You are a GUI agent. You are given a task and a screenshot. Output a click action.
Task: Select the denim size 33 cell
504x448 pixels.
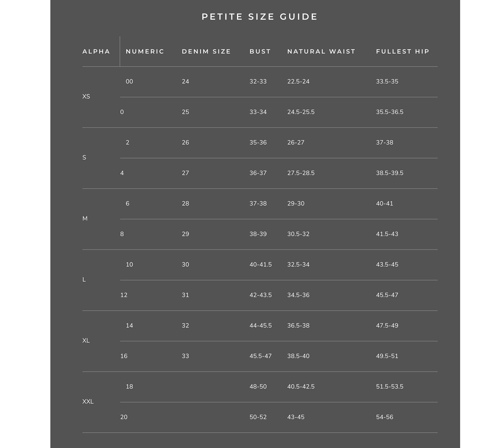tap(185, 356)
